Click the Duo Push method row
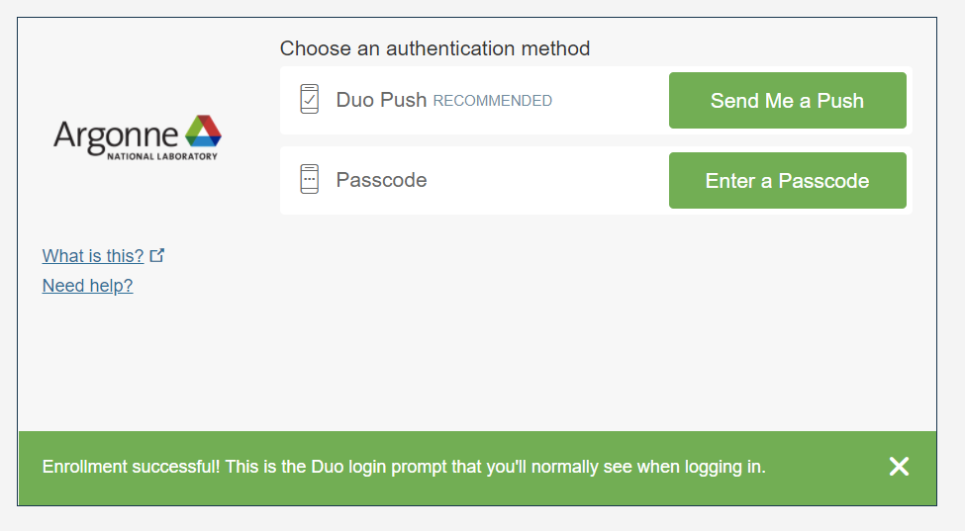The width and height of the screenshot is (965, 531). pos(596,100)
